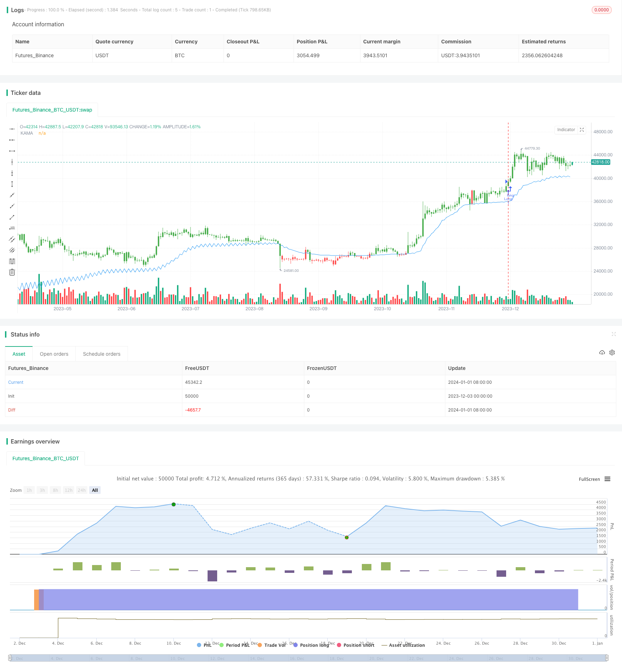The height and width of the screenshot is (672, 622).
Task: Click the Current margin value 3943.5101
Action: point(375,55)
